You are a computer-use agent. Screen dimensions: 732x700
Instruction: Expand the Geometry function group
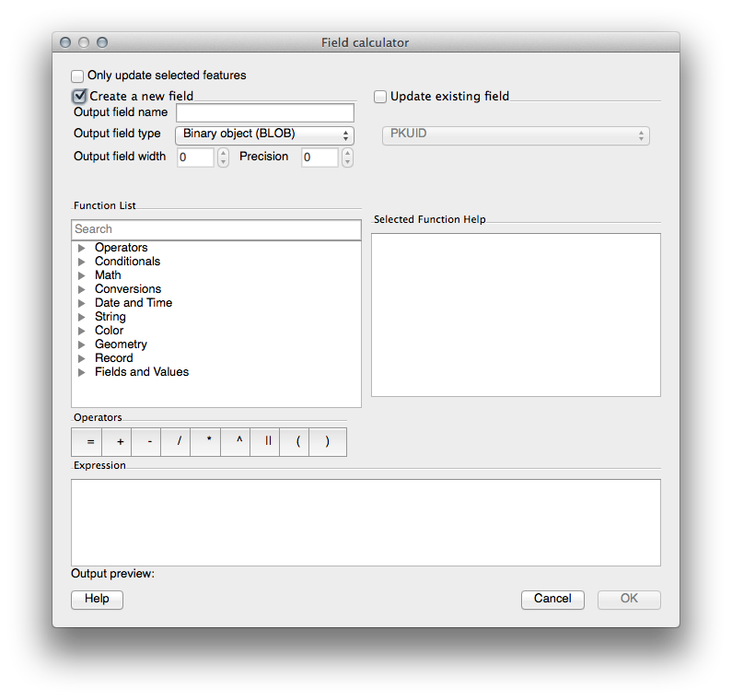coord(82,344)
